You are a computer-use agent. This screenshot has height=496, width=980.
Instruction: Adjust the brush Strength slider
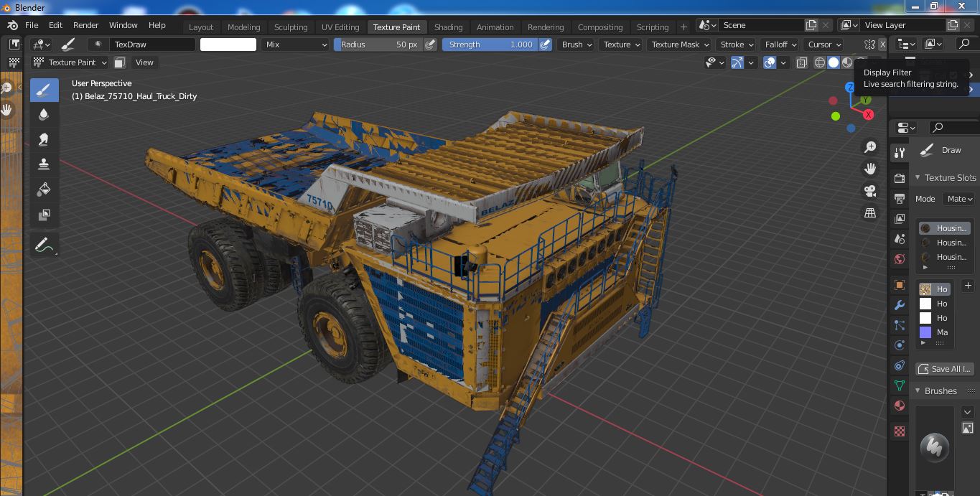pos(490,45)
